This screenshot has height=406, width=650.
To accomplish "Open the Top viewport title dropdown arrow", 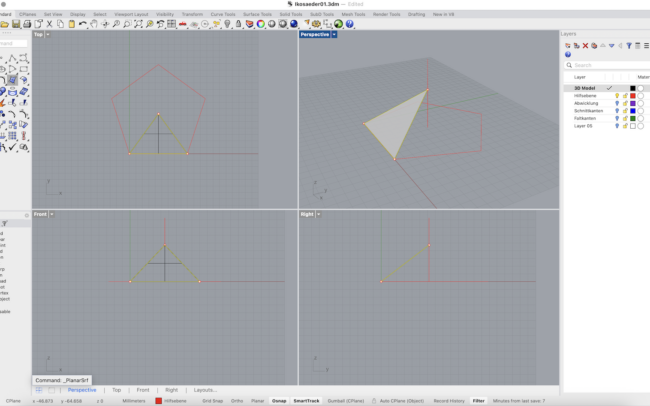I will [48, 34].
